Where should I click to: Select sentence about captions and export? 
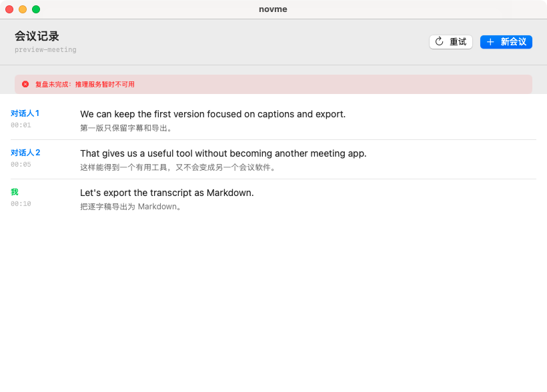pos(213,114)
